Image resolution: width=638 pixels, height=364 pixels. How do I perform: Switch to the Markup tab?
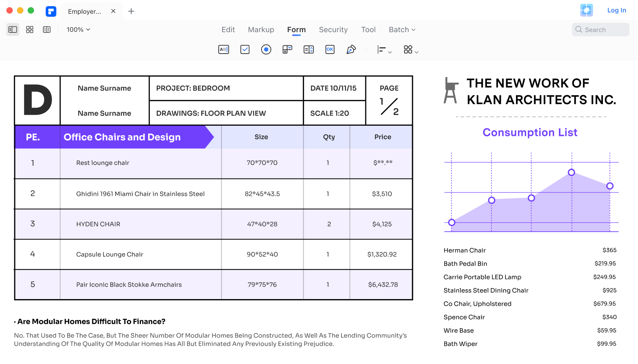[261, 29]
